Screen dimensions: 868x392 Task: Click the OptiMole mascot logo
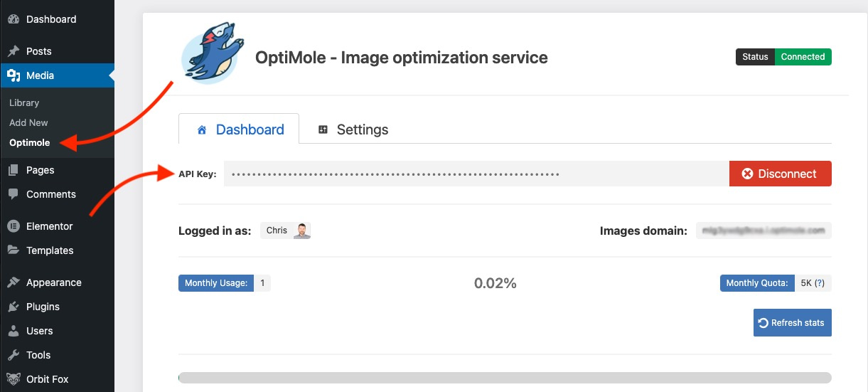click(x=210, y=55)
